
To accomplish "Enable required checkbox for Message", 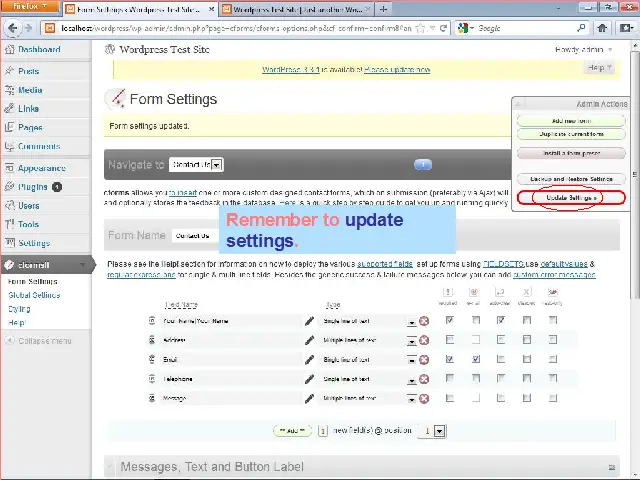I will coord(450,398).
